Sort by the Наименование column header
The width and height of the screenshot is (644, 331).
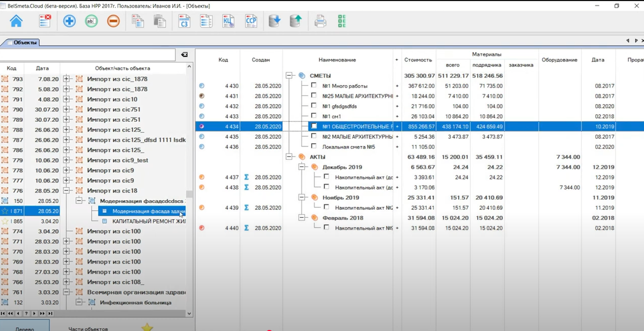click(x=337, y=60)
